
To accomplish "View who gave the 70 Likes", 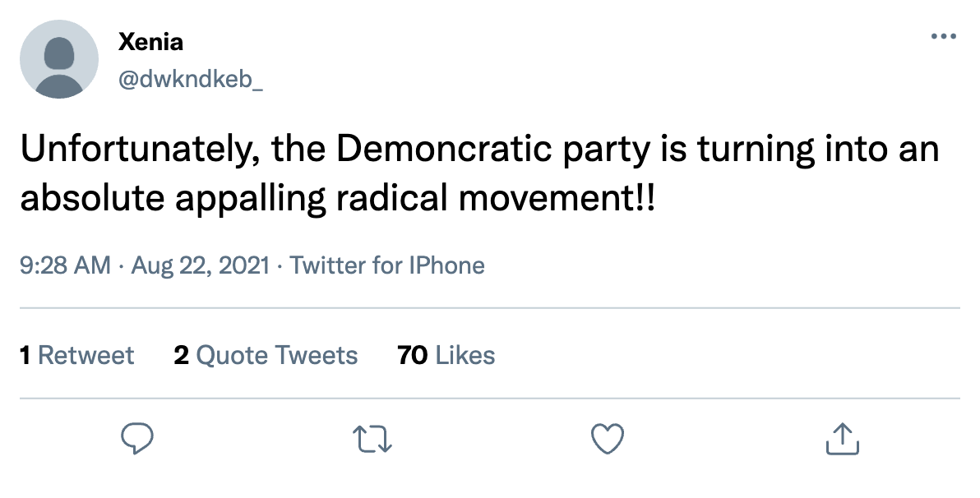I will click(446, 355).
